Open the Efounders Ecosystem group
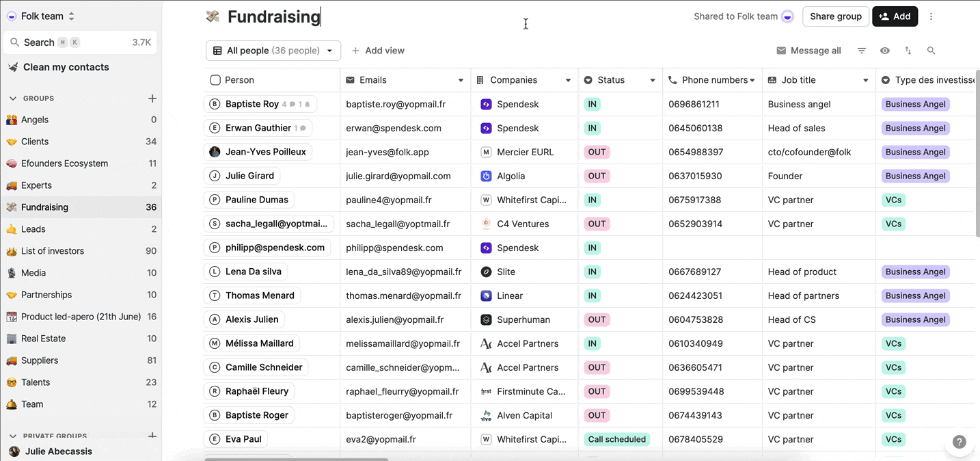Screen dimensions: 980x461 point(81,163)
